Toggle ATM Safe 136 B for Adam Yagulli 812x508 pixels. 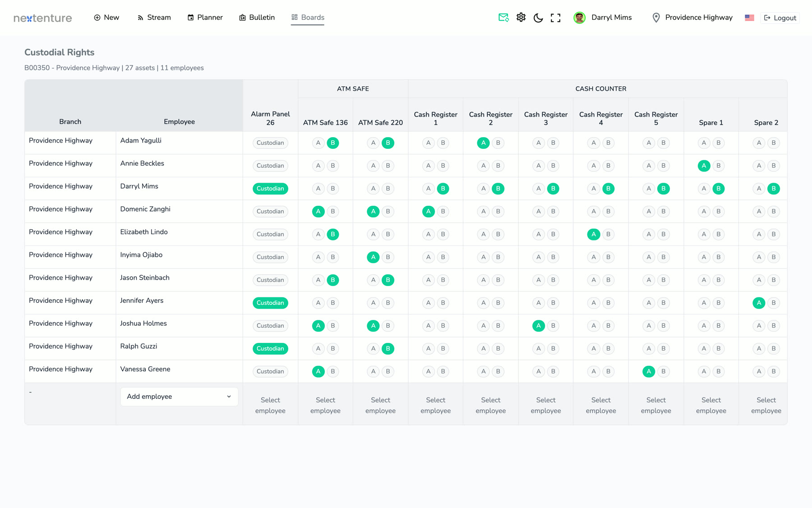click(333, 143)
